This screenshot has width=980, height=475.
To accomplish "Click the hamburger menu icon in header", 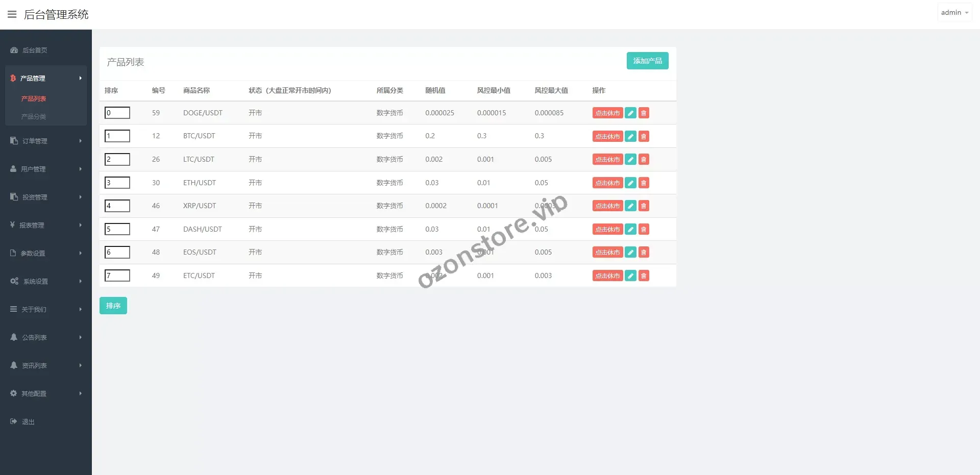I will [12, 14].
